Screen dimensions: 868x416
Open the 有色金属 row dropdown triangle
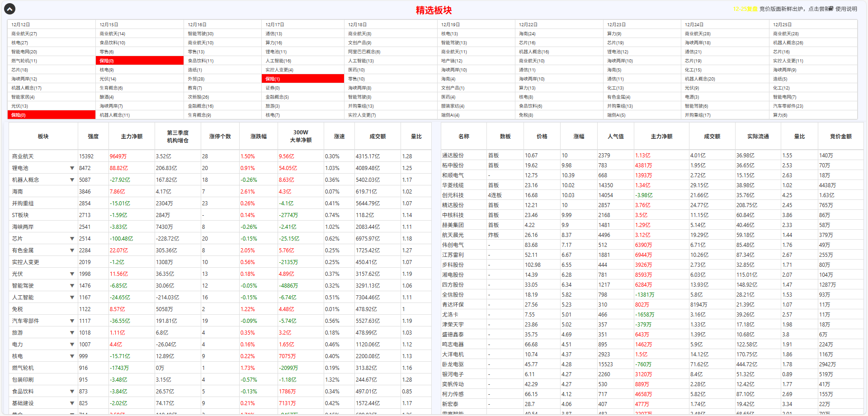coord(72,251)
